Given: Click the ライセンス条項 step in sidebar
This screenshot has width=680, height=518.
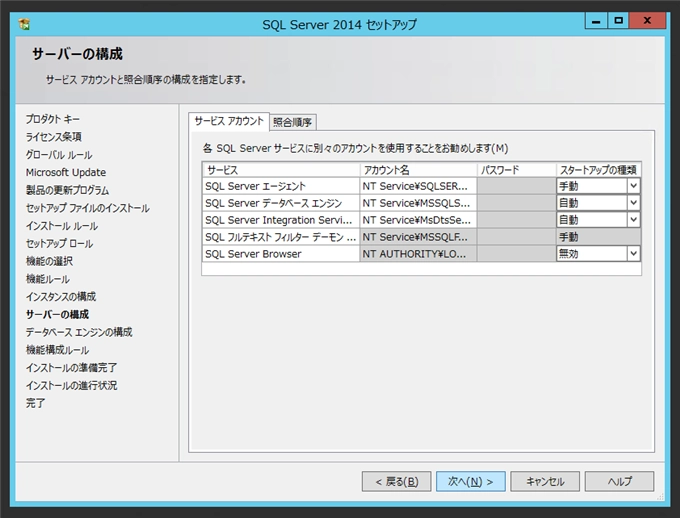Looking at the screenshot, I should point(53,137).
